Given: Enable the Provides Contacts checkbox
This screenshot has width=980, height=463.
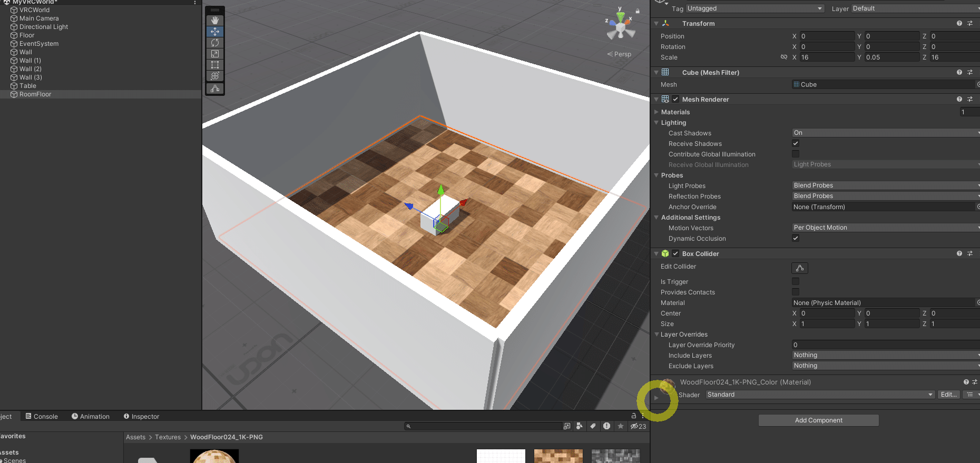Looking at the screenshot, I should [x=796, y=292].
